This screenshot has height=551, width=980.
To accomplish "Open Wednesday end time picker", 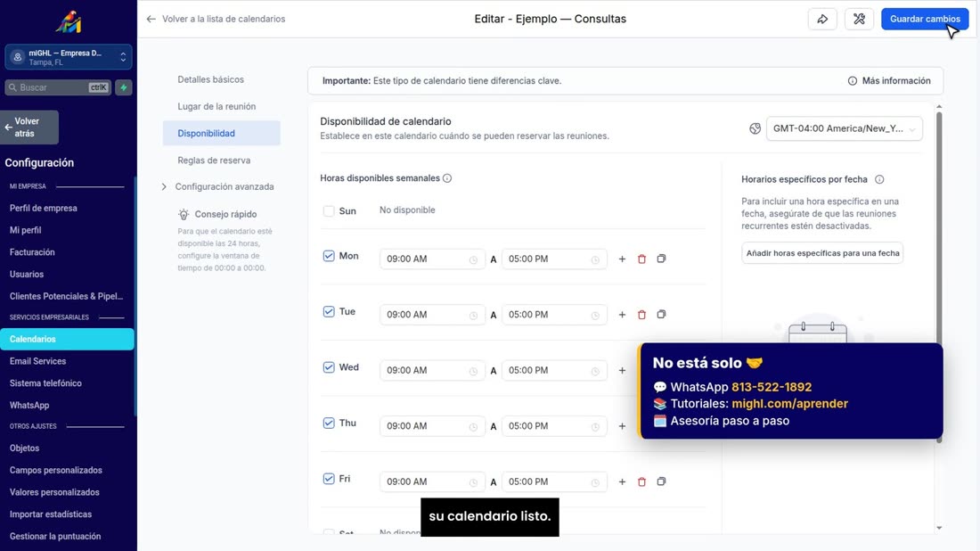I will pos(554,370).
